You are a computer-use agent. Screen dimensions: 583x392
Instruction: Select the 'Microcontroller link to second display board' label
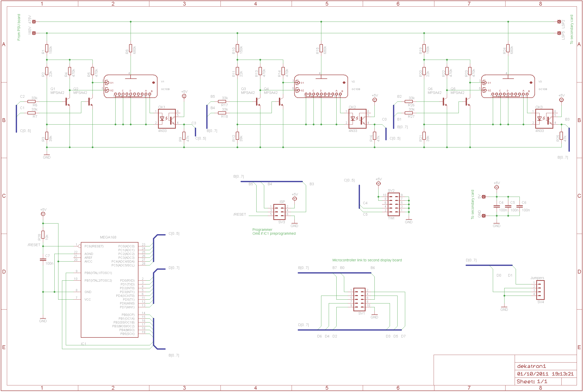pos(367,260)
